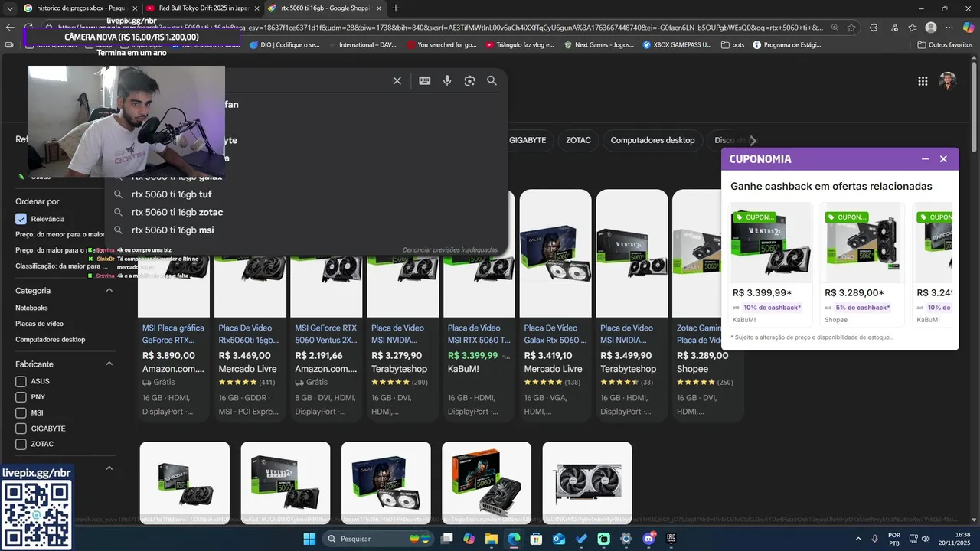Open Edge settings and more menu
The height and width of the screenshot is (551, 980).
tap(949, 28)
